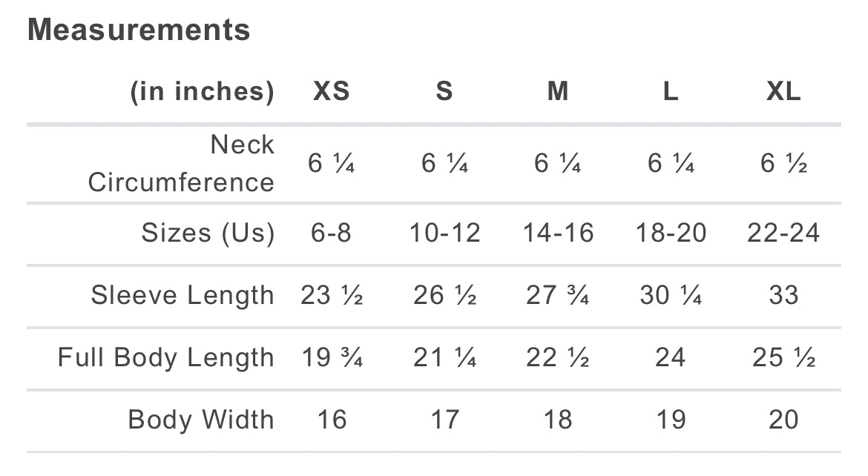The width and height of the screenshot is (868, 476).
Task: Select the 14-16 US sizes cell
Action: (558, 233)
